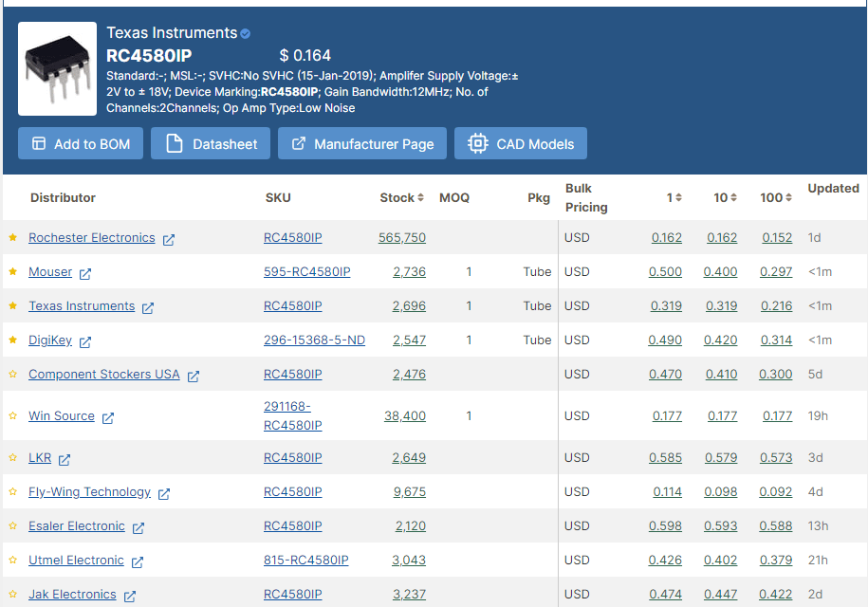Click the Distributor column header
The width and height of the screenshot is (868, 607).
coord(64,197)
